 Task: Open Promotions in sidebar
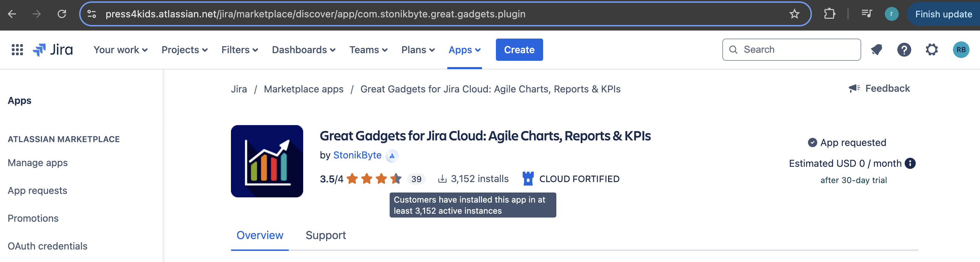click(x=33, y=219)
